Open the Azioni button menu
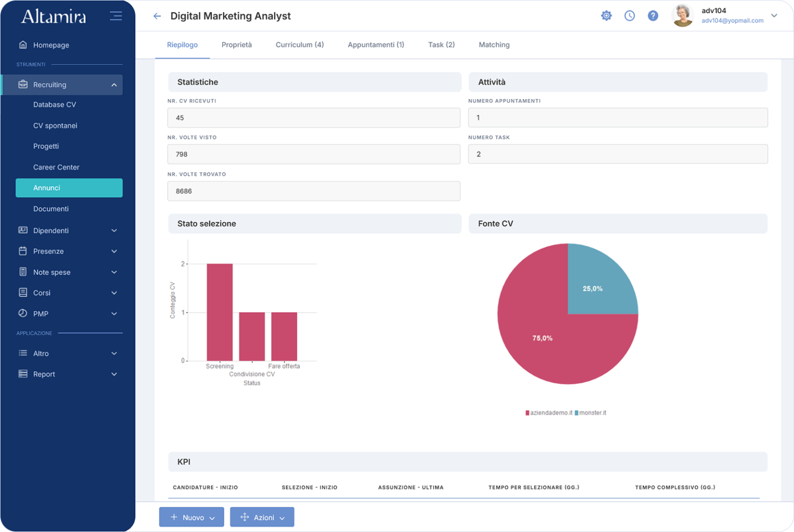Image resolution: width=794 pixels, height=532 pixels. tap(262, 517)
